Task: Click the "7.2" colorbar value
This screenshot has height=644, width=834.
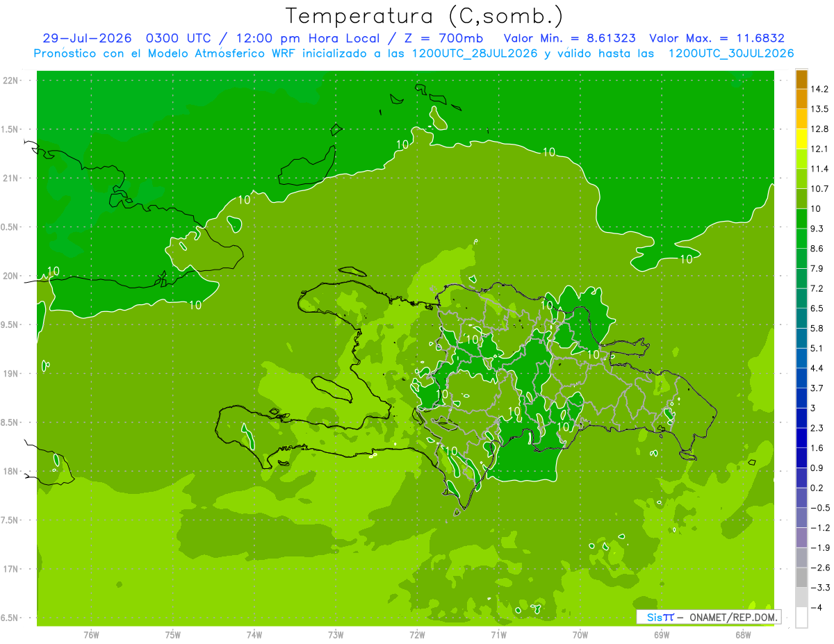Action: 817,288
